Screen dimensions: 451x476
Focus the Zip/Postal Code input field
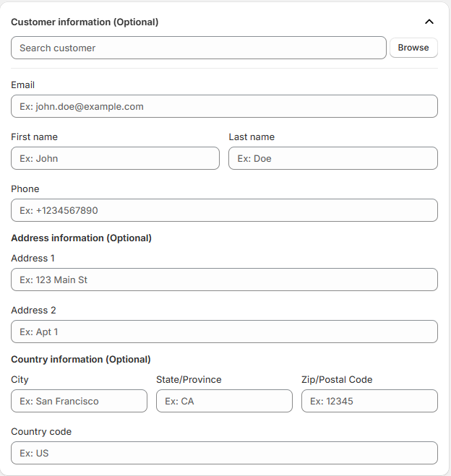click(x=369, y=401)
